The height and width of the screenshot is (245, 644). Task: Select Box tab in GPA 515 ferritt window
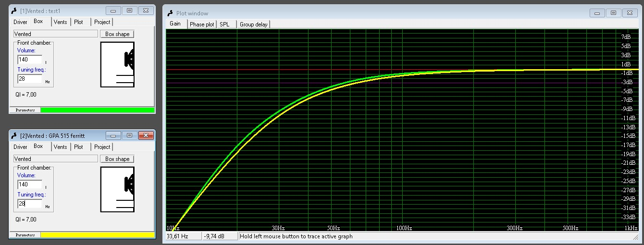tap(38, 147)
